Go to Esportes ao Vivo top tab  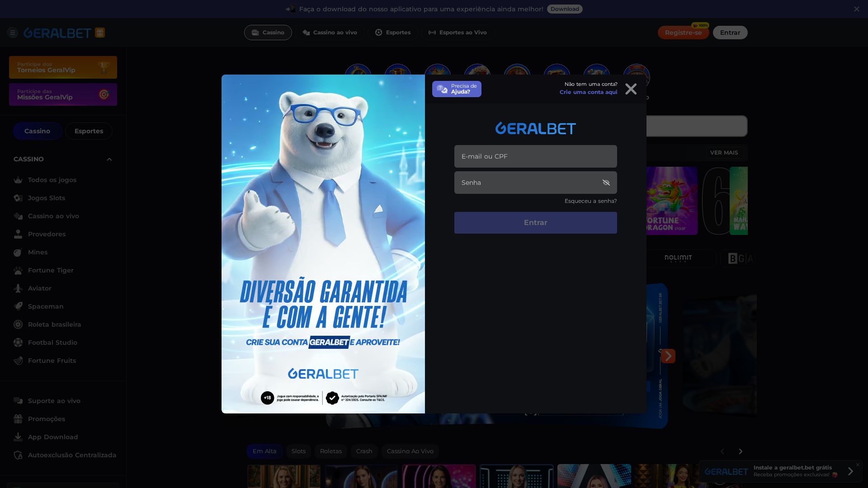pyautogui.click(x=458, y=33)
